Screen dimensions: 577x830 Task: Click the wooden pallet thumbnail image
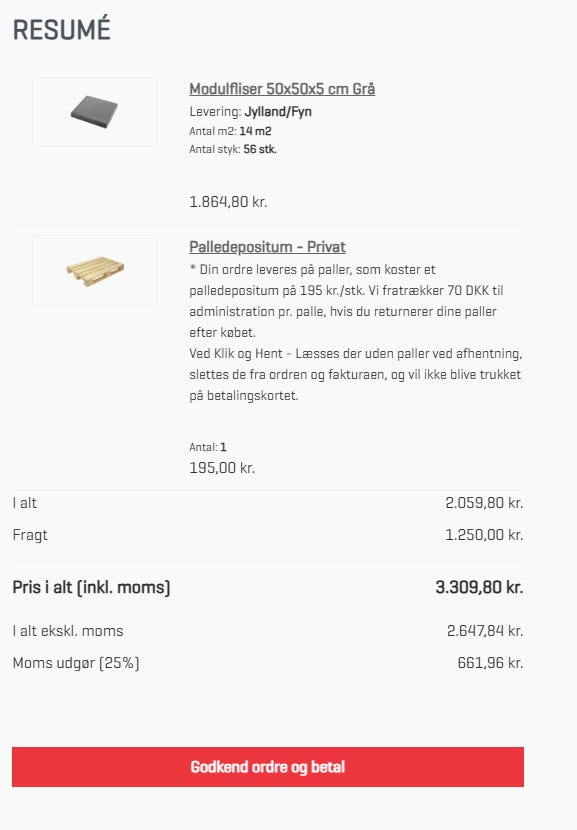pos(96,268)
